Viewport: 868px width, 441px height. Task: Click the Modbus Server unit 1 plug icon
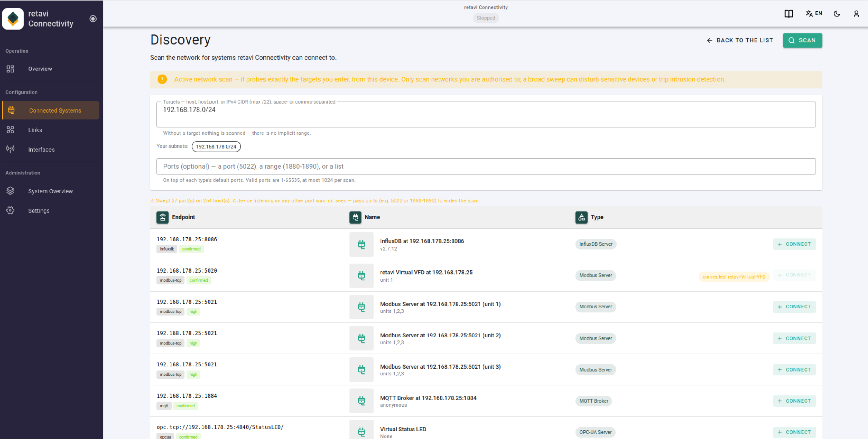point(361,308)
